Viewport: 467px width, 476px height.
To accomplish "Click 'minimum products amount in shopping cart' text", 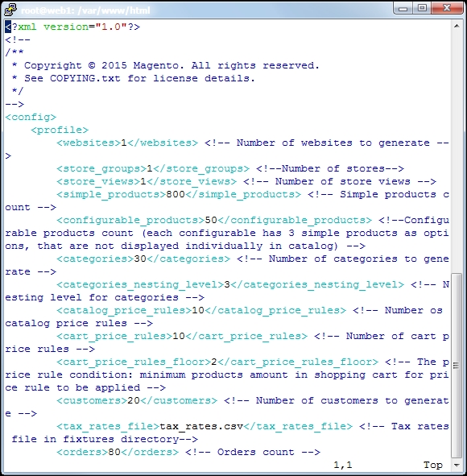I will (269, 375).
